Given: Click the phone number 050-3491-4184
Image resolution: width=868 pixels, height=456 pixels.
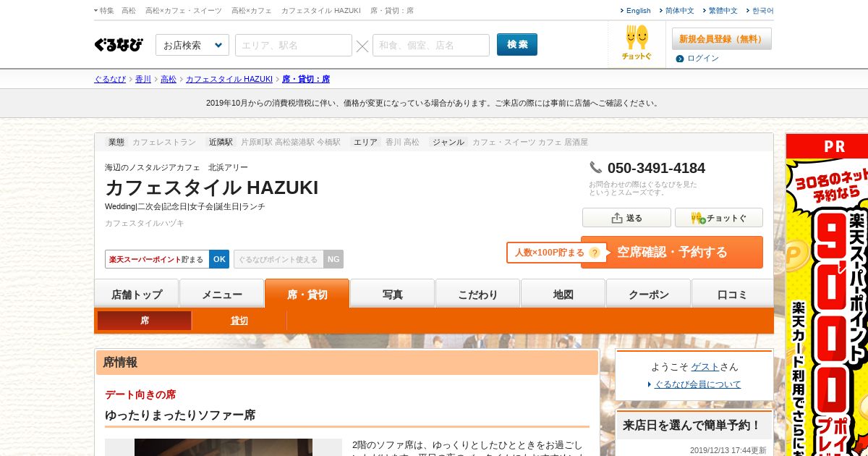Looking at the screenshot, I should (x=656, y=168).
